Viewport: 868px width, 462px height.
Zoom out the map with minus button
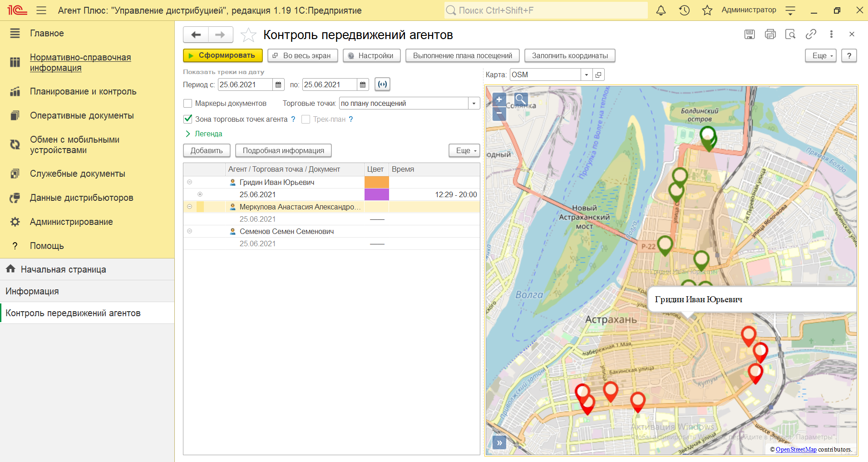click(x=499, y=113)
